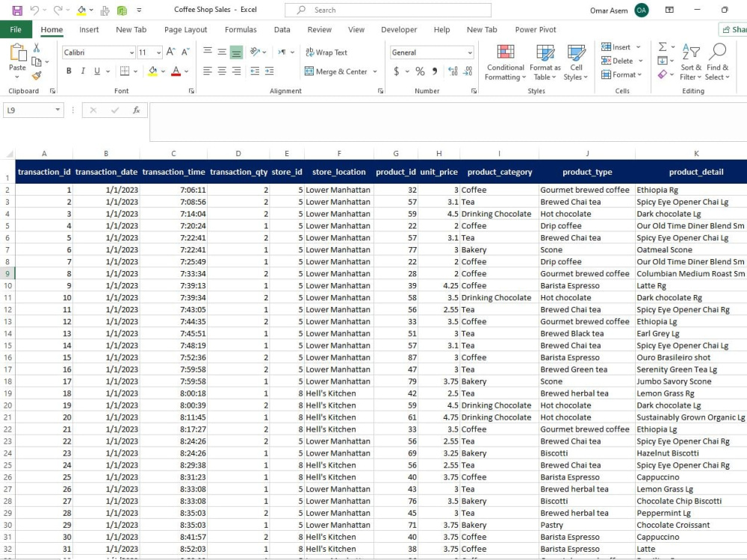Click the Undo arrow icon
This screenshot has width=747, height=560.
pyautogui.click(x=34, y=10)
